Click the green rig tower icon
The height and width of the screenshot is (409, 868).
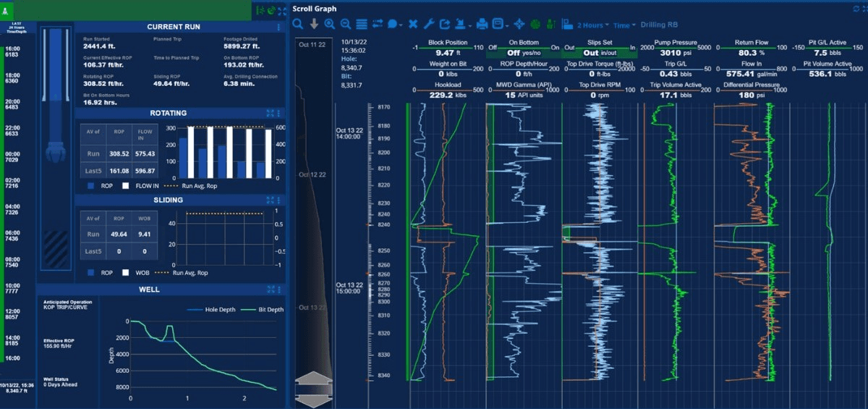551,24
